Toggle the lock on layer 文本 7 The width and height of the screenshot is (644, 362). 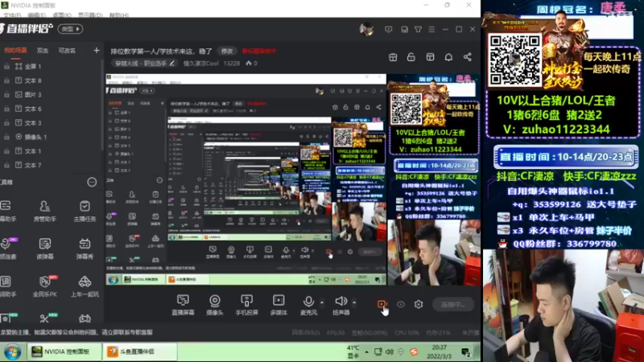pyautogui.click(x=7, y=165)
